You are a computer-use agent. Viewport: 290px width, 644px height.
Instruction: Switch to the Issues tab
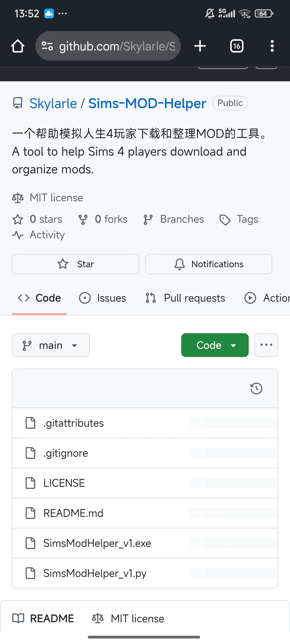(x=103, y=298)
